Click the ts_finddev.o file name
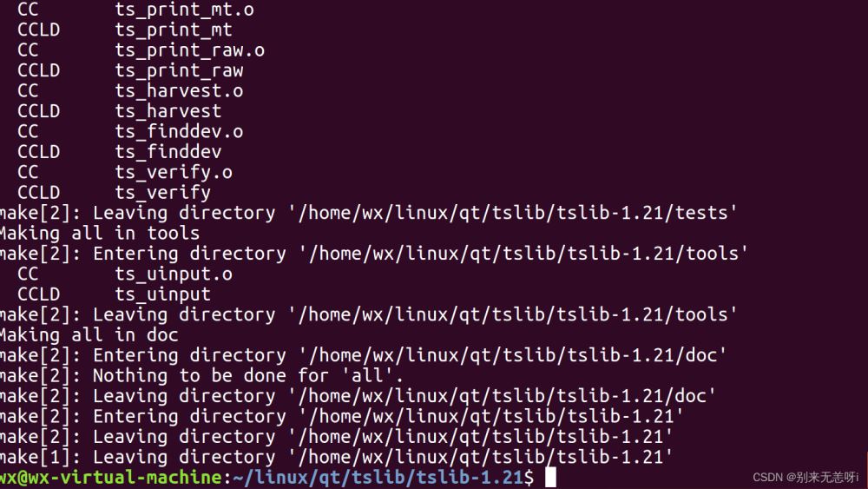 pyautogui.click(x=179, y=131)
